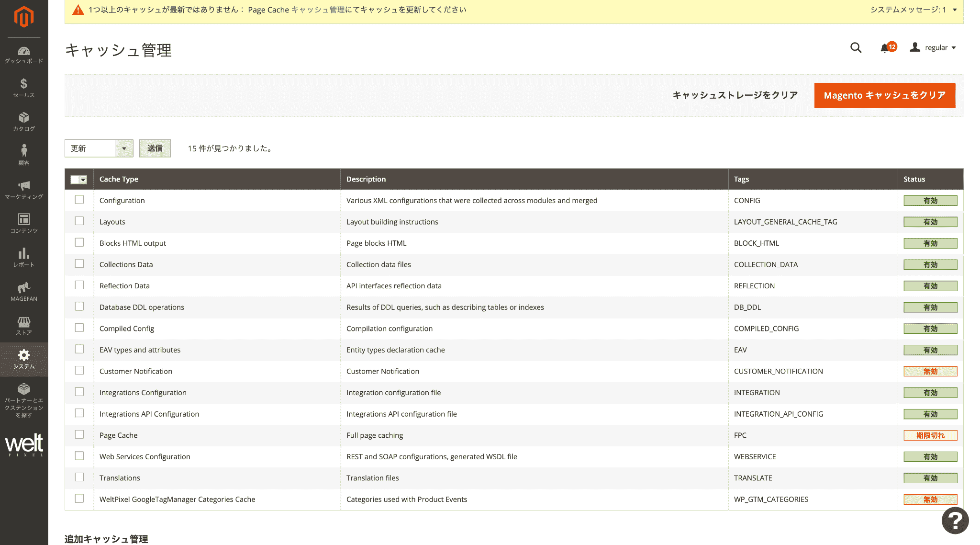Click the cache management link in warning
The height and width of the screenshot is (545, 980).
point(318,10)
